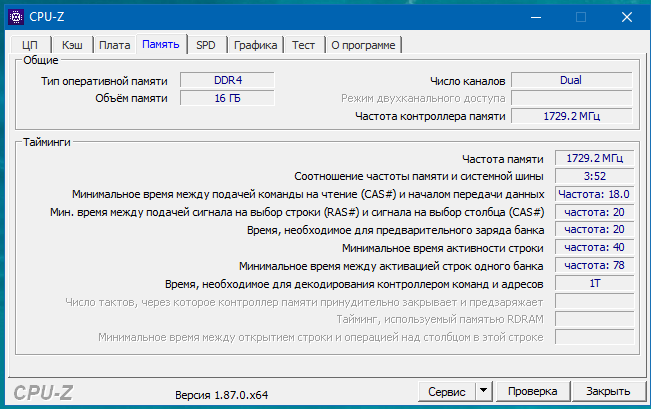The image size is (651, 409).
Task: Click disabled field Режим двухканального доступа
Action: point(571,98)
